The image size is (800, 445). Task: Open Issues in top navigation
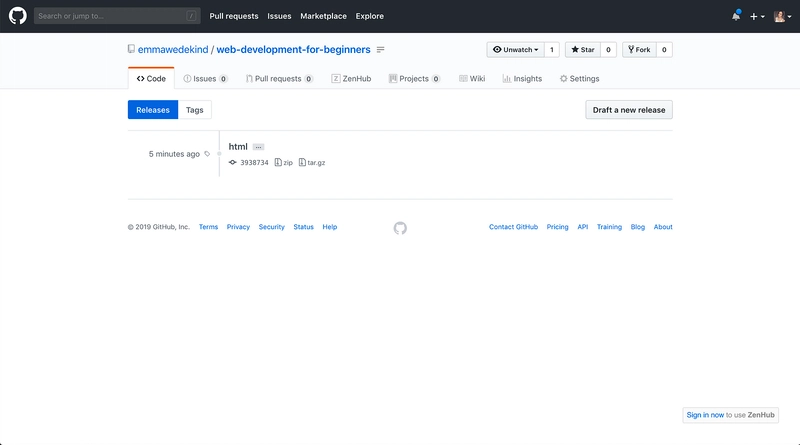[x=279, y=16]
